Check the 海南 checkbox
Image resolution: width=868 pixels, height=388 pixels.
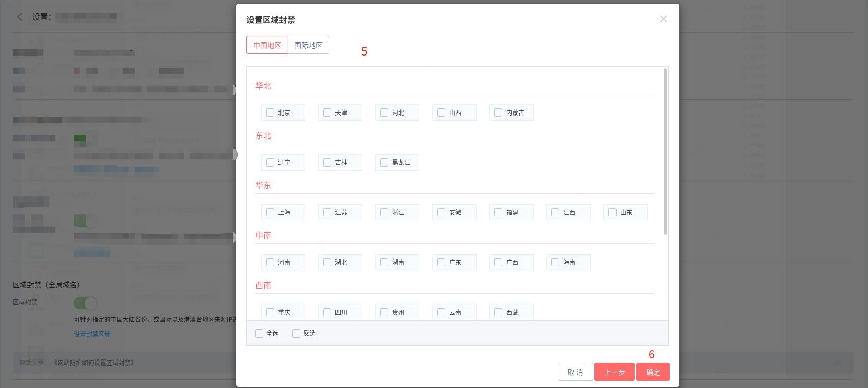pos(555,262)
